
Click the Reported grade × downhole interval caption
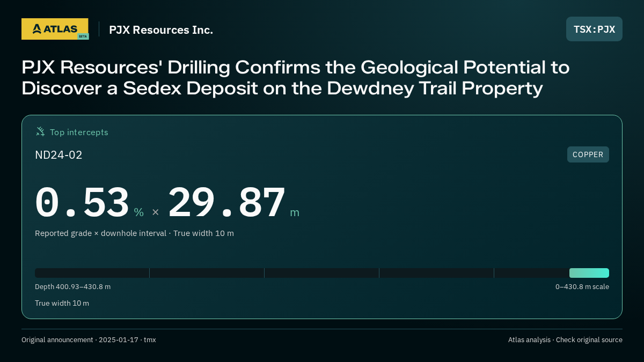pyautogui.click(x=134, y=233)
